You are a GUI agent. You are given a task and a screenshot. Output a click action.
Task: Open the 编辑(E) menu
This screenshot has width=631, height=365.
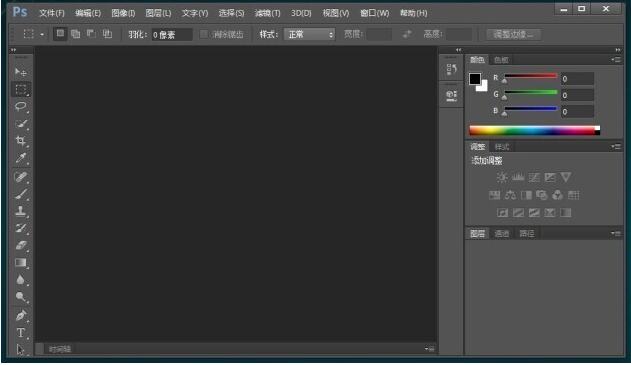tap(88, 13)
